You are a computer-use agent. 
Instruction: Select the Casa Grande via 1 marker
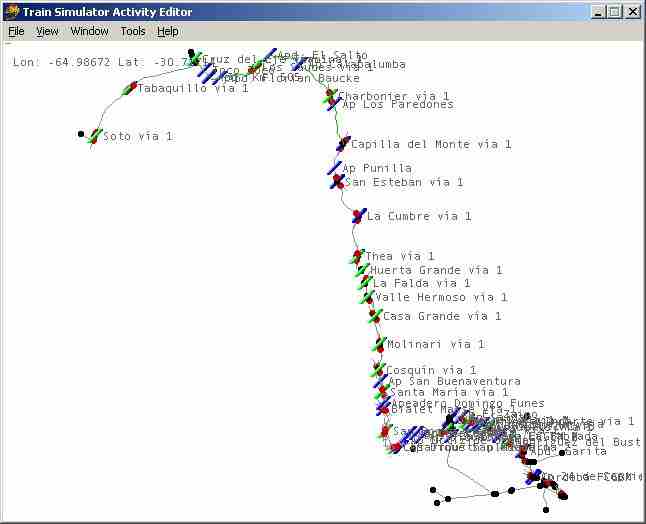(375, 316)
